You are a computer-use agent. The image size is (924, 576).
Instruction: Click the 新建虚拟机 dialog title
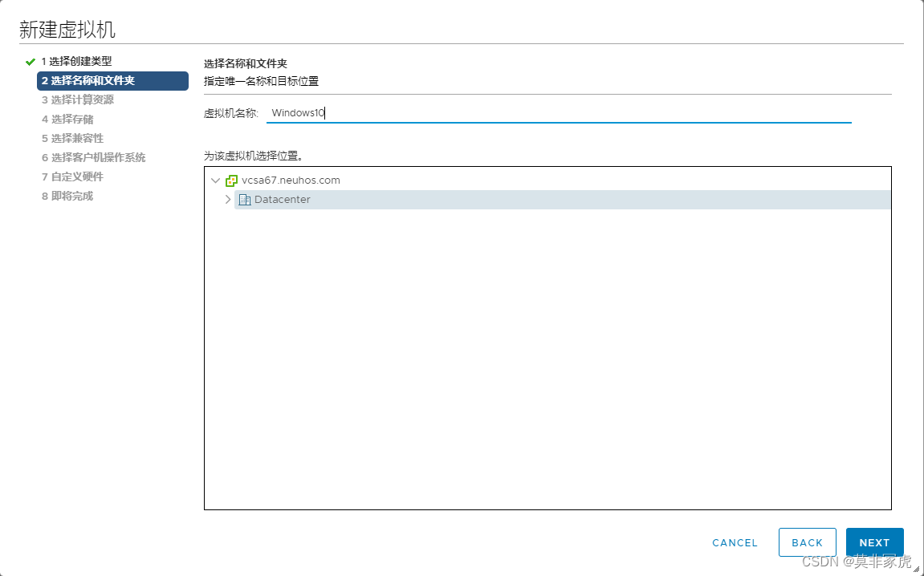pyautogui.click(x=67, y=30)
